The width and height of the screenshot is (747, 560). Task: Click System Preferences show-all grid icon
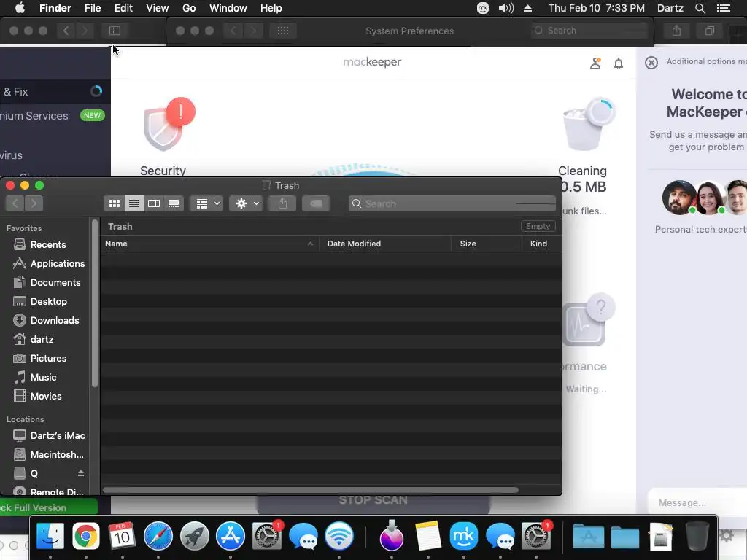click(283, 31)
